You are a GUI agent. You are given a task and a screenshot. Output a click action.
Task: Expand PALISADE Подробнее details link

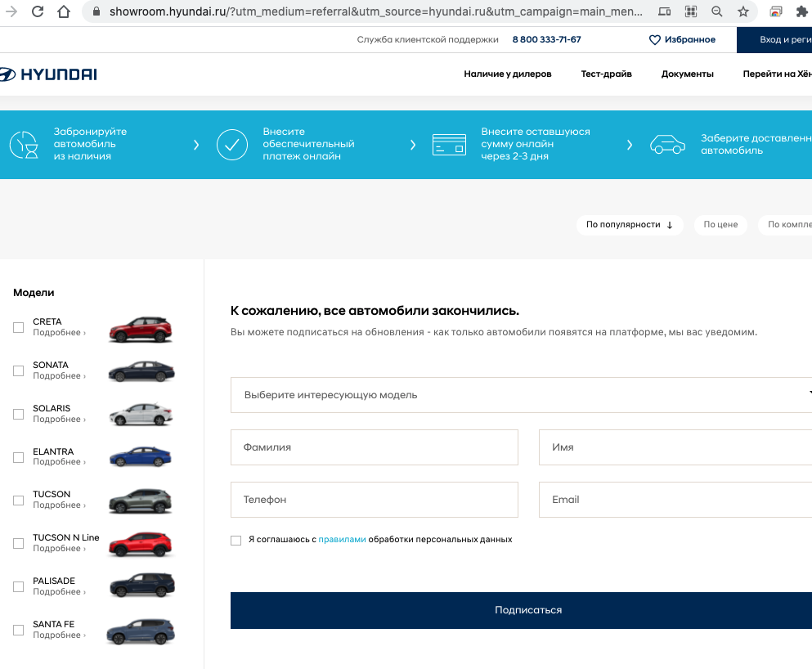59,592
